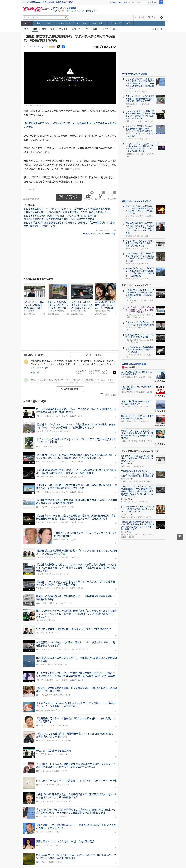Click the マイページ button
The image size is (186, 868).
[x=139, y=18]
